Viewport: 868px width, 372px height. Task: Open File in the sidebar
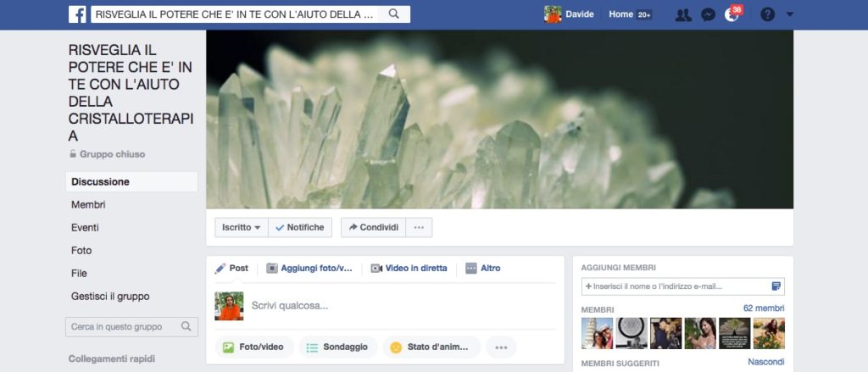79,274
